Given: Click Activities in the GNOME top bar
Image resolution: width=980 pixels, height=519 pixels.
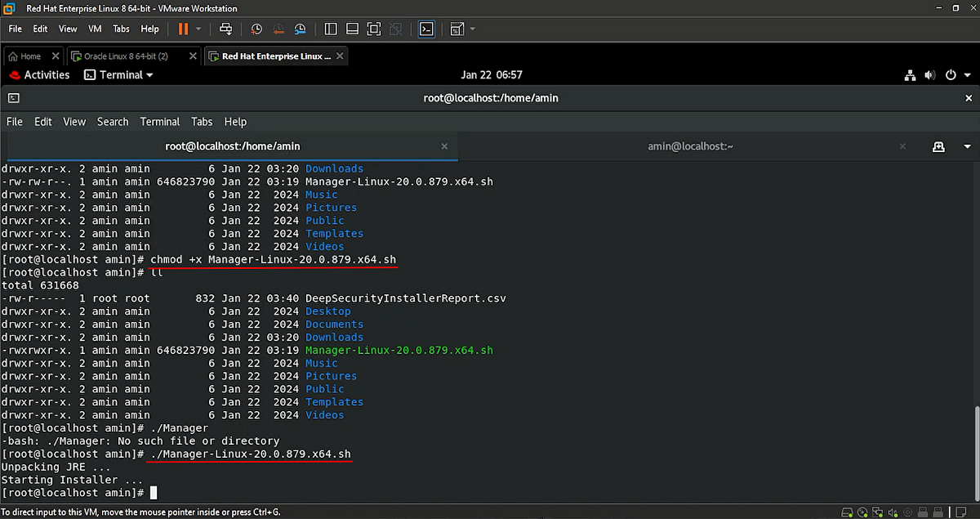Looking at the screenshot, I should [x=46, y=74].
